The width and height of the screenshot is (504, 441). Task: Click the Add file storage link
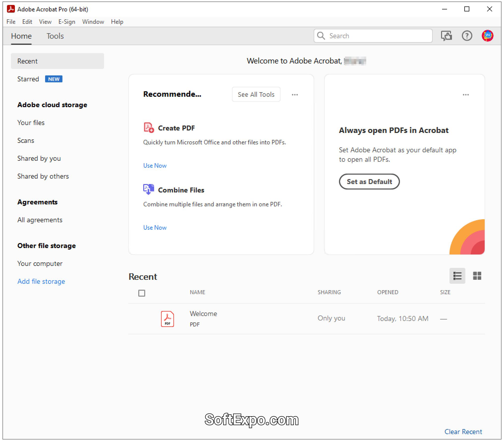pyautogui.click(x=41, y=281)
